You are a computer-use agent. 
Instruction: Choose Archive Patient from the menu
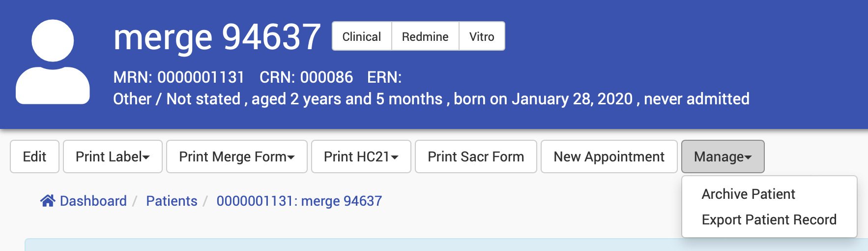point(748,194)
